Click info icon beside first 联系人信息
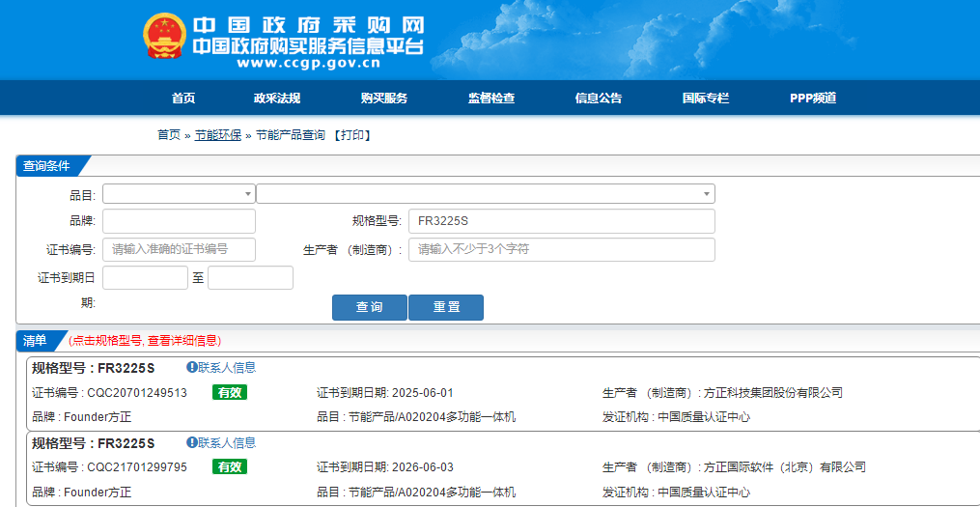 pos(192,368)
